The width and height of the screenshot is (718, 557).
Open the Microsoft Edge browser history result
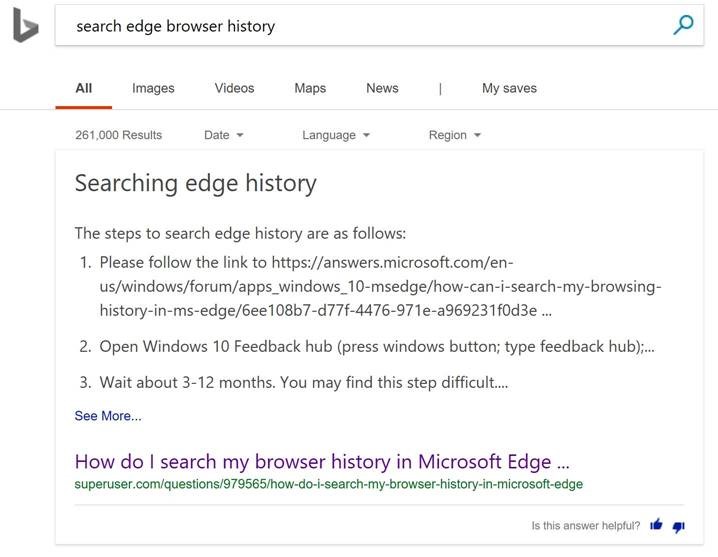point(322,461)
